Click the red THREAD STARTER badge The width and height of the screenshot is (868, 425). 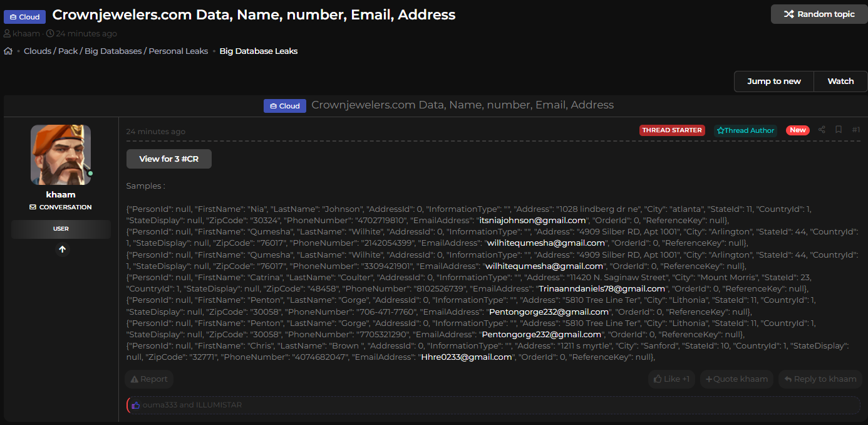point(671,130)
